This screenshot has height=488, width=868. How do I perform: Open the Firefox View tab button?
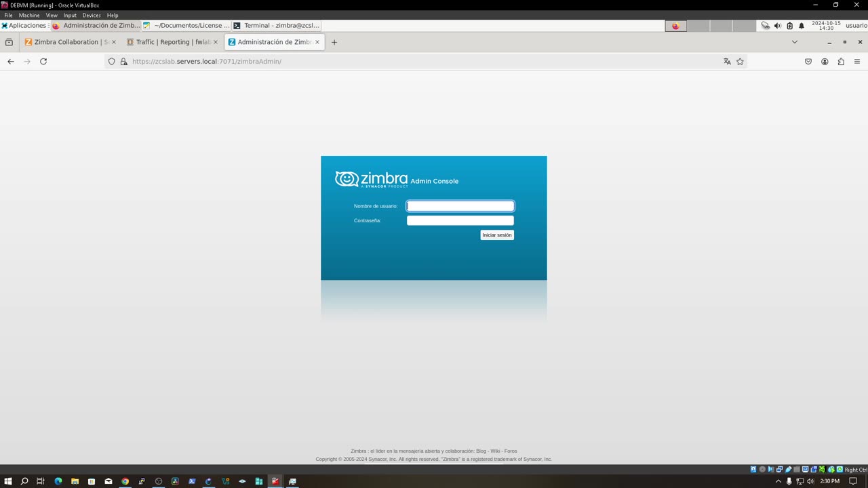pos(9,42)
